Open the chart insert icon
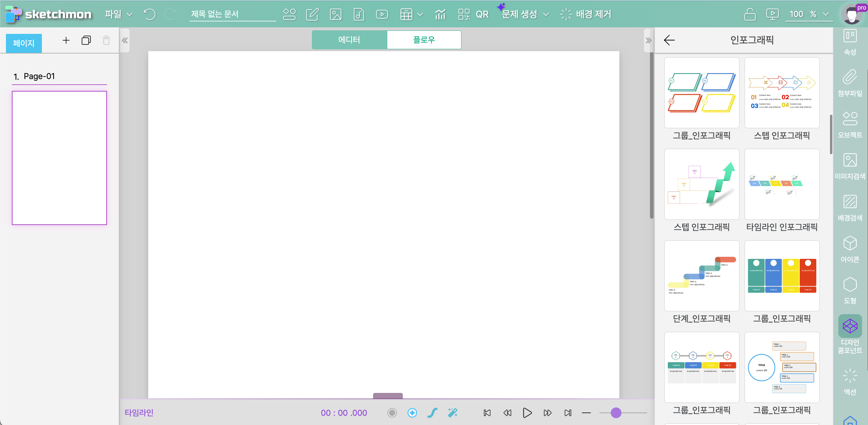Screen dimensions: 868x425 pyautogui.click(x=440, y=14)
